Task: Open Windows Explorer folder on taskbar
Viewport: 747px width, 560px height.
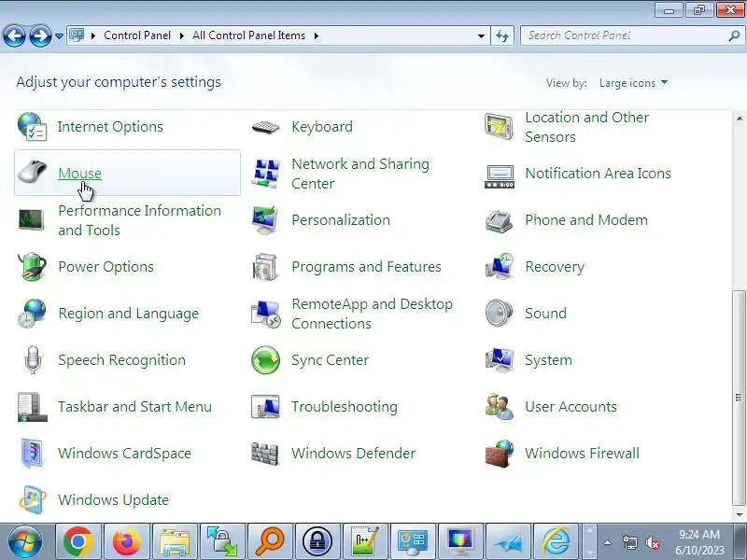Action: coord(175,542)
